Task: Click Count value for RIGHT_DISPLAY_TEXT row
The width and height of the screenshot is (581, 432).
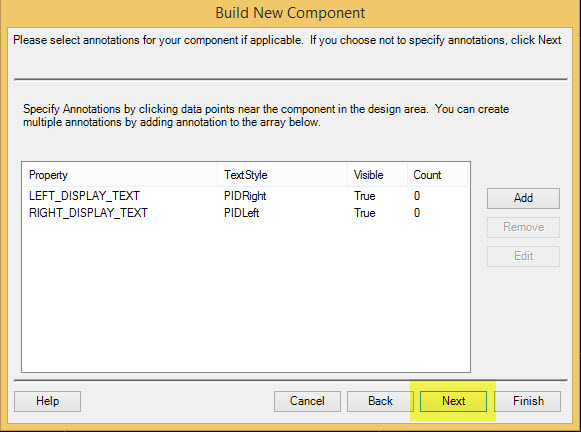Action: tap(417, 213)
